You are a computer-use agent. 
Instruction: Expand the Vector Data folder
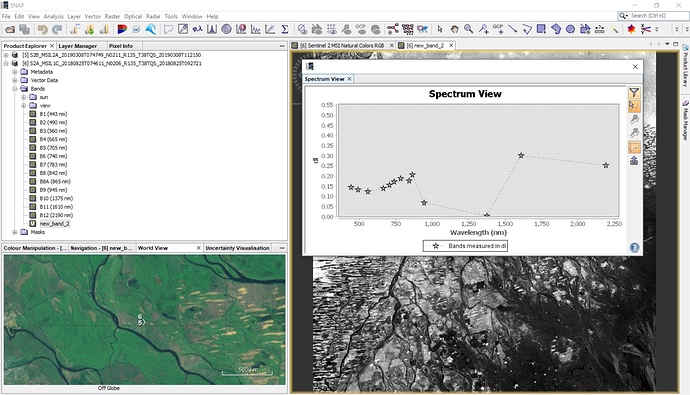pyautogui.click(x=15, y=80)
